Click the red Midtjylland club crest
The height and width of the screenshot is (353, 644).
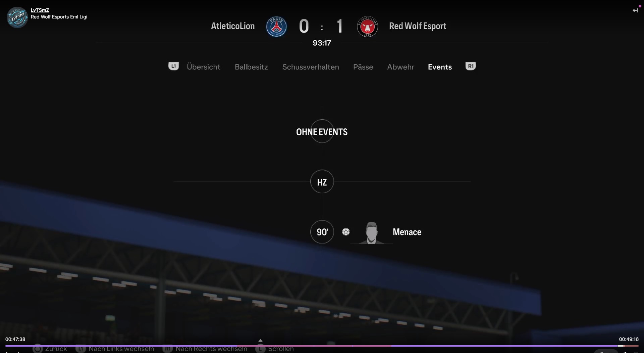[x=367, y=27]
